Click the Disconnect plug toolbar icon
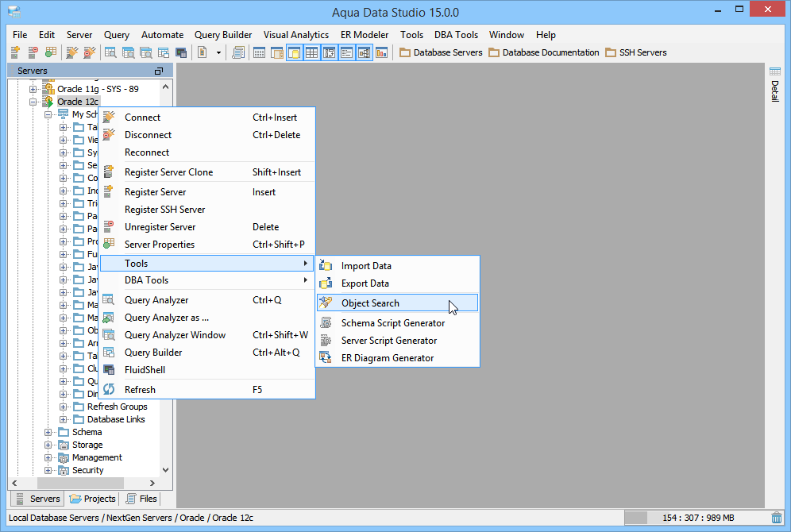The height and width of the screenshot is (532, 791). [x=90, y=52]
